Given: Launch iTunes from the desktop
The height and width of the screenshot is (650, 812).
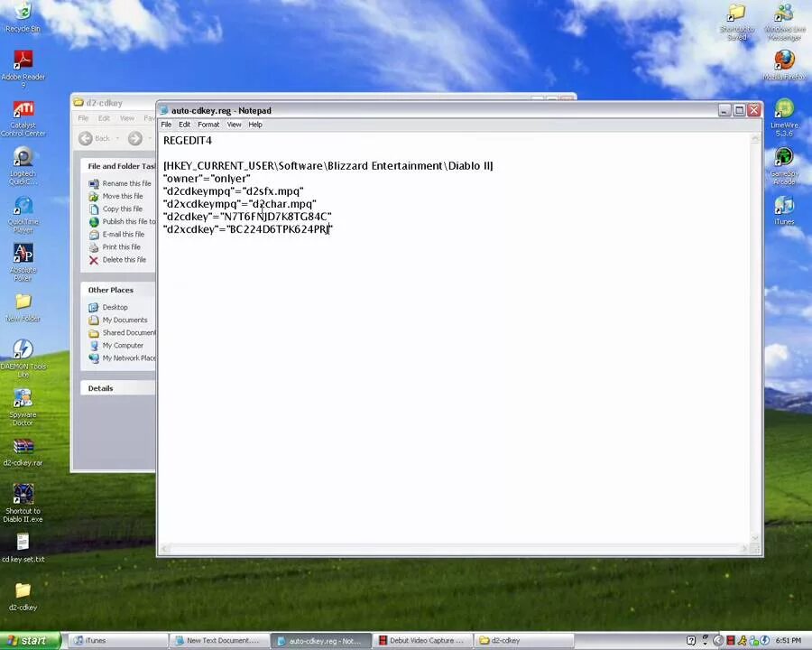Looking at the screenshot, I should tap(785, 210).
